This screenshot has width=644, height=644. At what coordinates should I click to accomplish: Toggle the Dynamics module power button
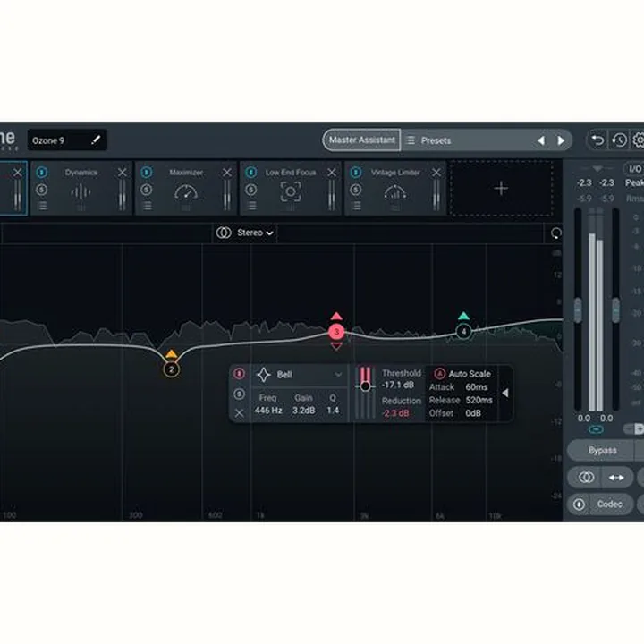(x=41, y=172)
